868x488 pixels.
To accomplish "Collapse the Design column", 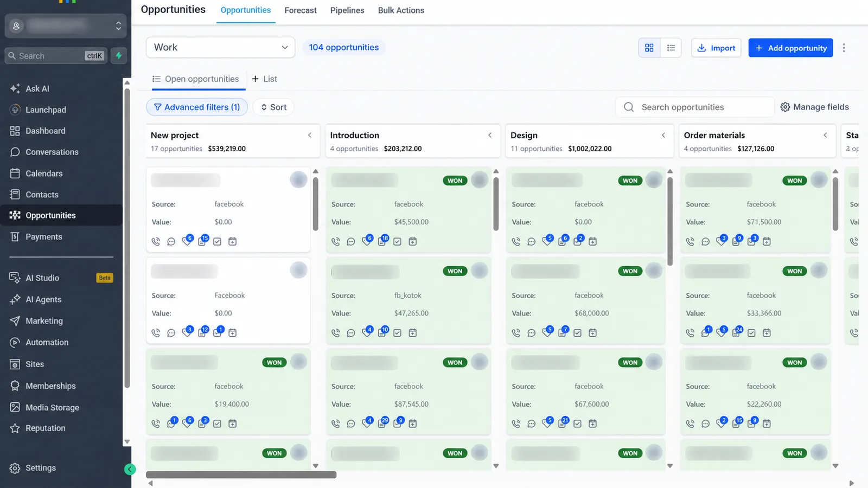I will point(663,135).
